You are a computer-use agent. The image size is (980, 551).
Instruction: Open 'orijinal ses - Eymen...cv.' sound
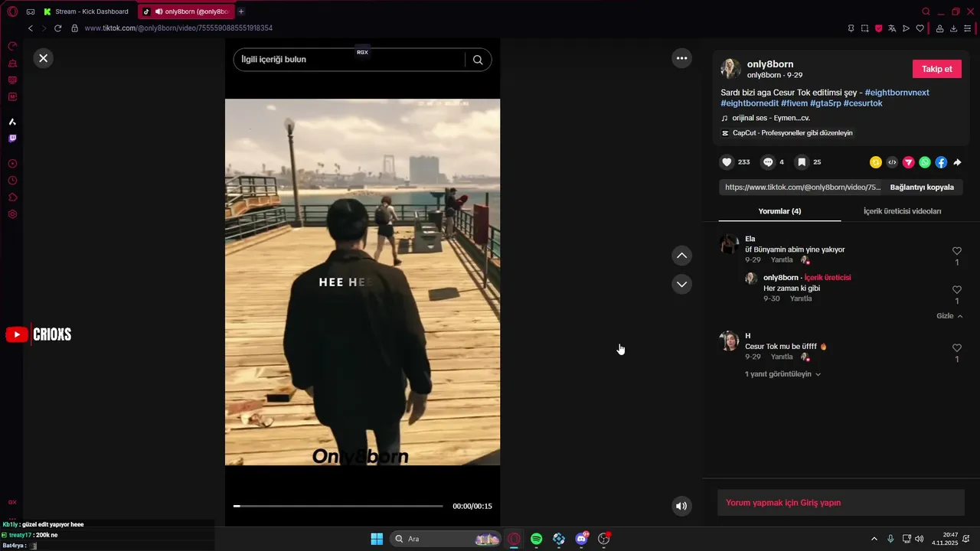click(x=766, y=118)
